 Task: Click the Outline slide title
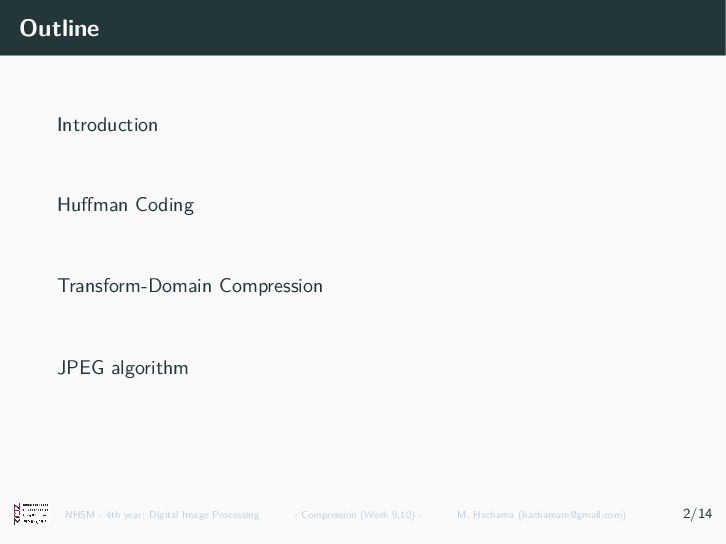pos(59,28)
